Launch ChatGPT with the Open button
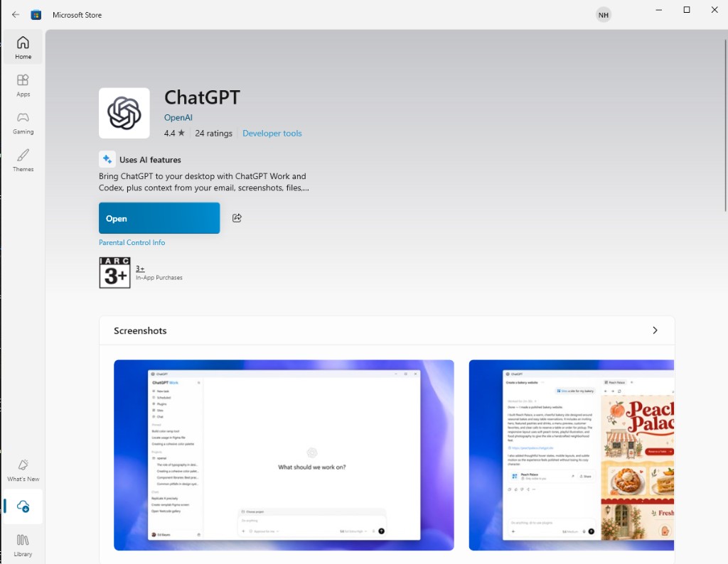 tap(159, 218)
